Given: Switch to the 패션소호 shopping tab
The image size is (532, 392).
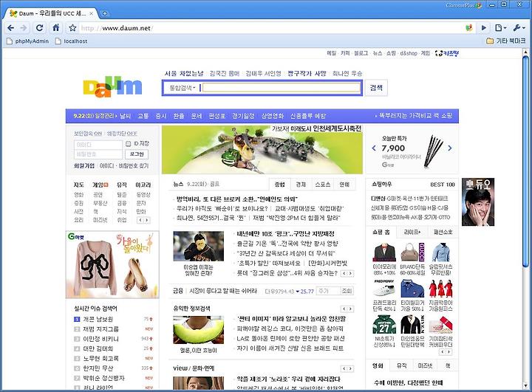Looking at the screenshot, I should coord(443,232).
